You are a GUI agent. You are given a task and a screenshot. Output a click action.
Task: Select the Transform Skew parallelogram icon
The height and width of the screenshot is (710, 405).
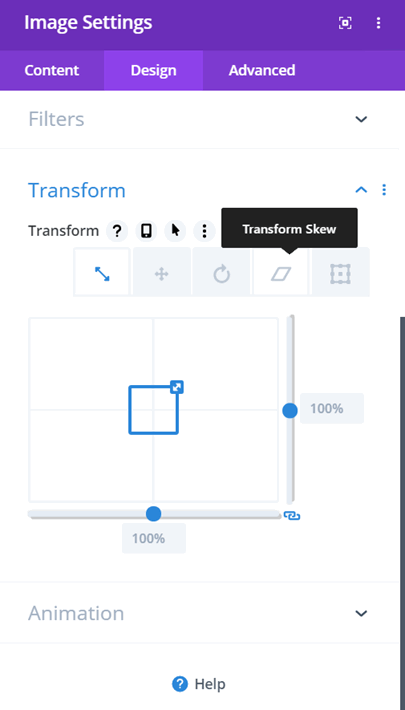tap(281, 274)
